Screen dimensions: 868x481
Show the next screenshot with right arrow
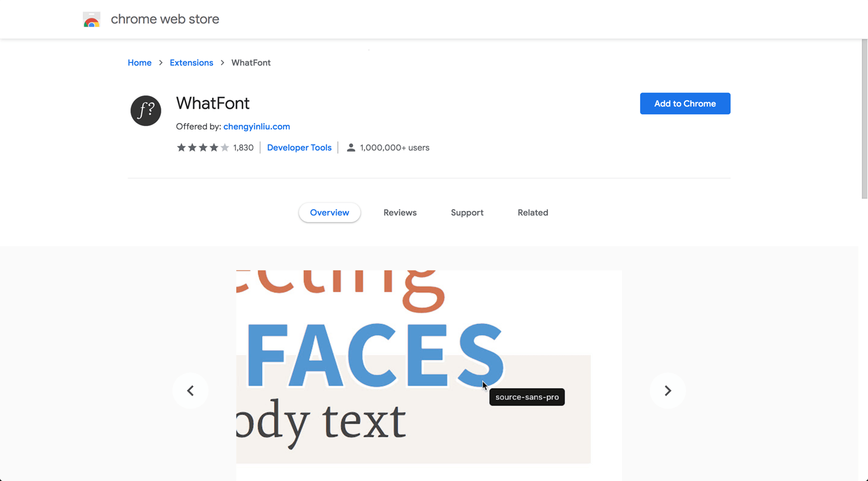[x=667, y=391]
